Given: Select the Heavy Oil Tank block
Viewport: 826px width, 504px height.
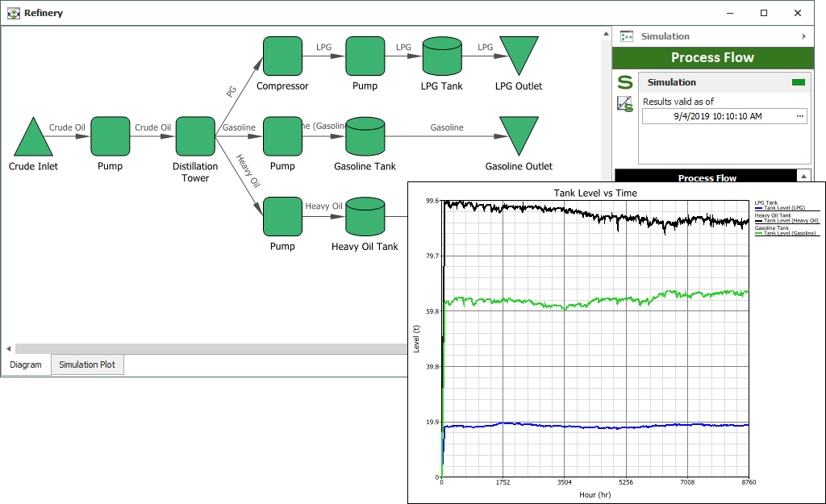Looking at the screenshot, I should pos(365,216).
